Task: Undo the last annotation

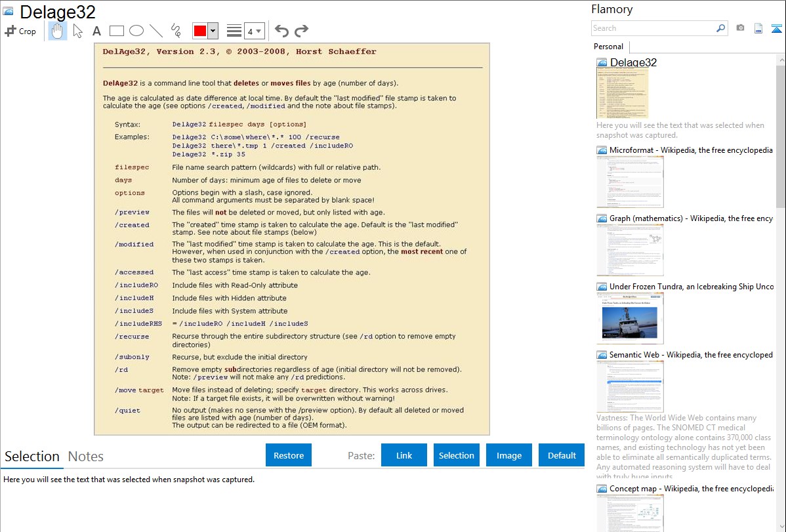Action: click(281, 31)
